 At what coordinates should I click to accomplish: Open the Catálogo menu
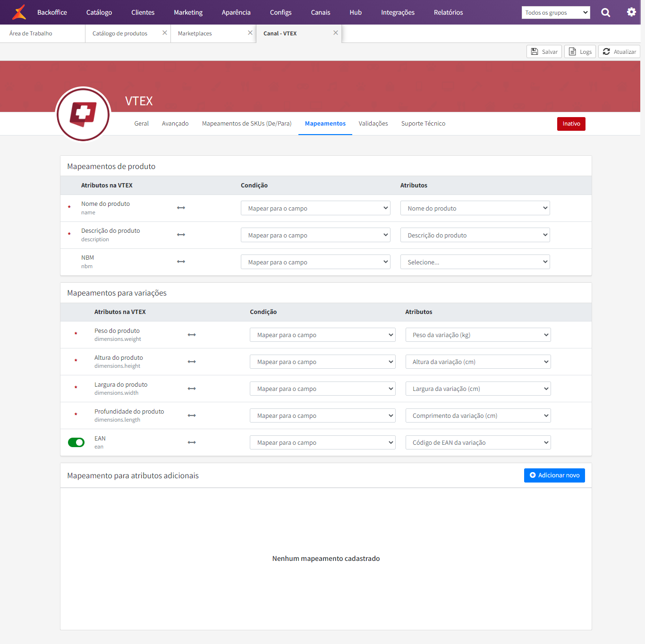99,12
